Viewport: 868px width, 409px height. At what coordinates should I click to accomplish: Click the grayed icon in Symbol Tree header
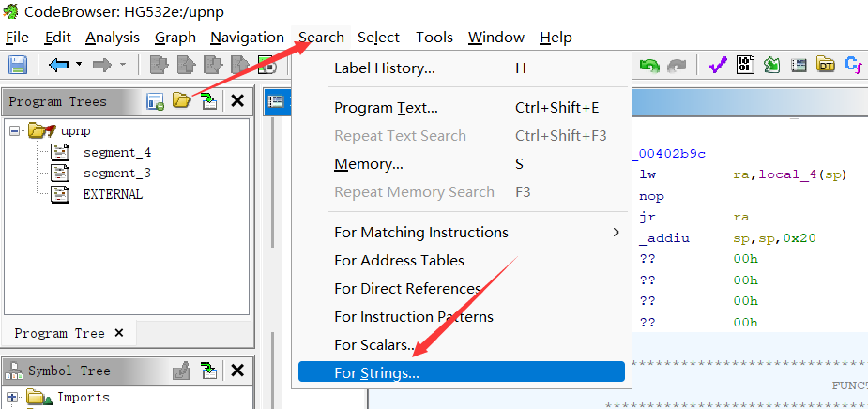pos(181,371)
